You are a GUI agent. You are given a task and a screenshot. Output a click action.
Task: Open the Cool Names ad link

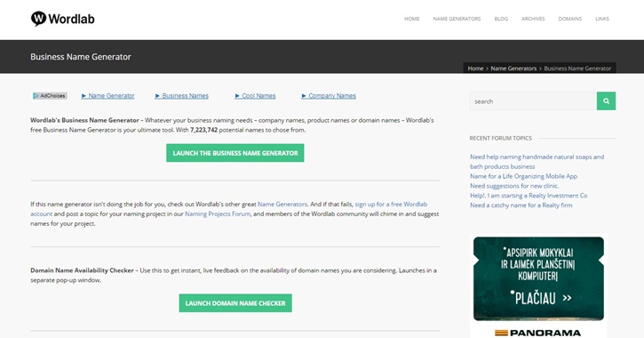click(255, 96)
